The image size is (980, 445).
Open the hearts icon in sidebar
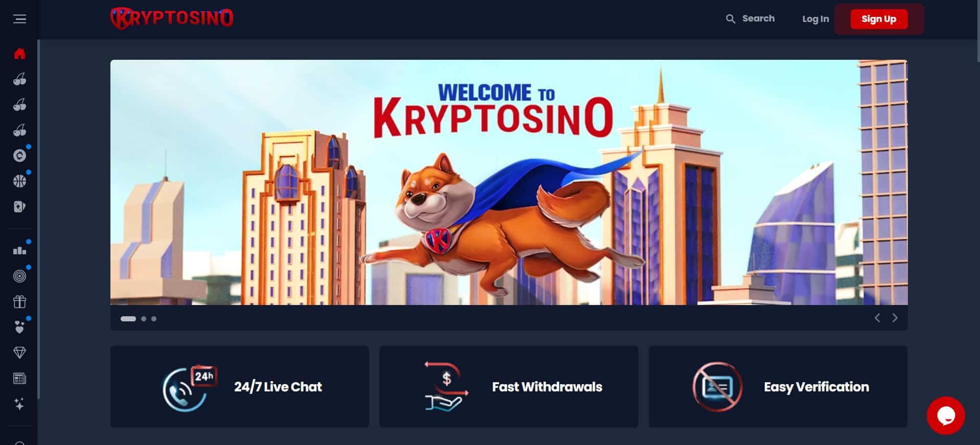[x=19, y=327]
